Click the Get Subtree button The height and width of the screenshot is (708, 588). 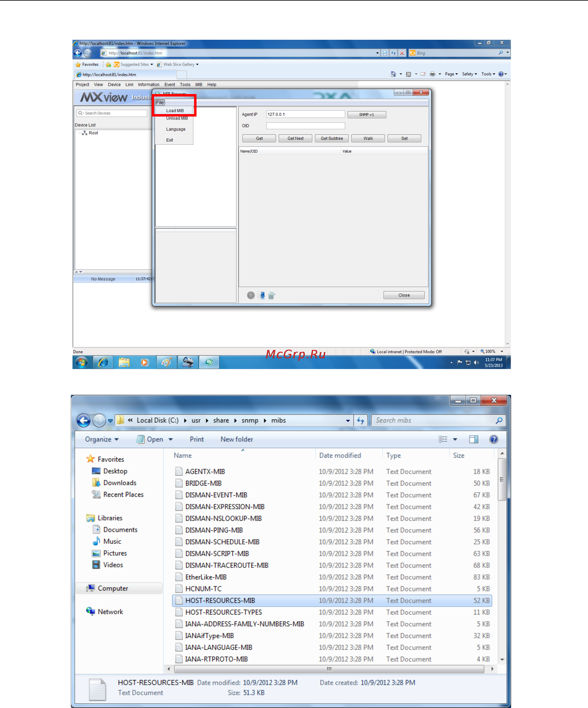(x=332, y=139)
